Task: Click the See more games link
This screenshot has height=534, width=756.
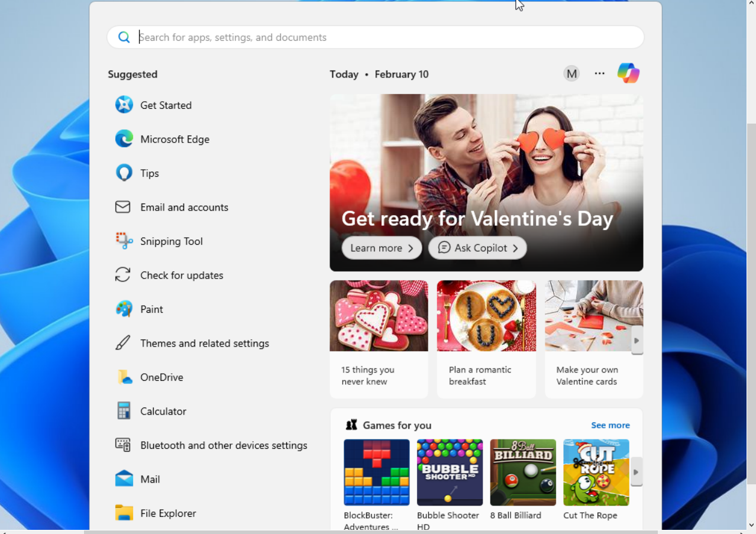Action: [610, 425]
